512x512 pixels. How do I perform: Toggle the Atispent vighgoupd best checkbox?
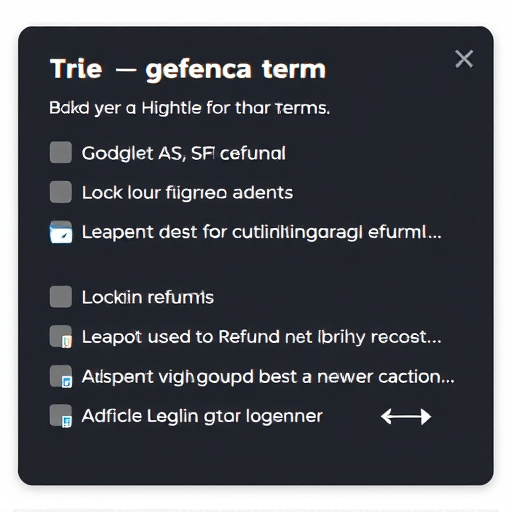61,376
